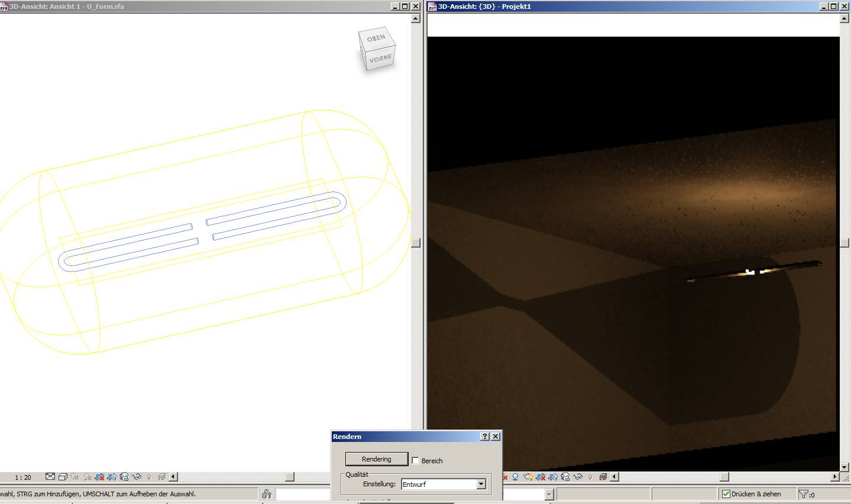The image size is (851, 504).
Task: Enable the Bereich checkbox in Rendern dialog
Action: click(415, 460)
